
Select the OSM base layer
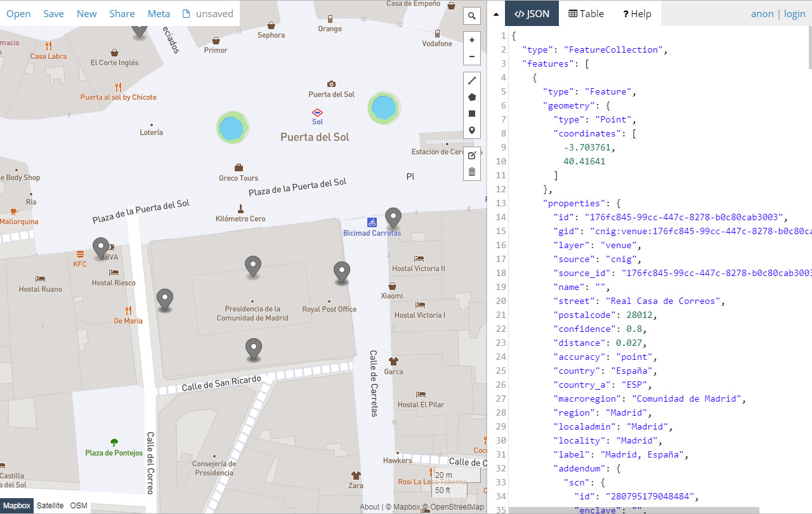(x=79, y=506)
